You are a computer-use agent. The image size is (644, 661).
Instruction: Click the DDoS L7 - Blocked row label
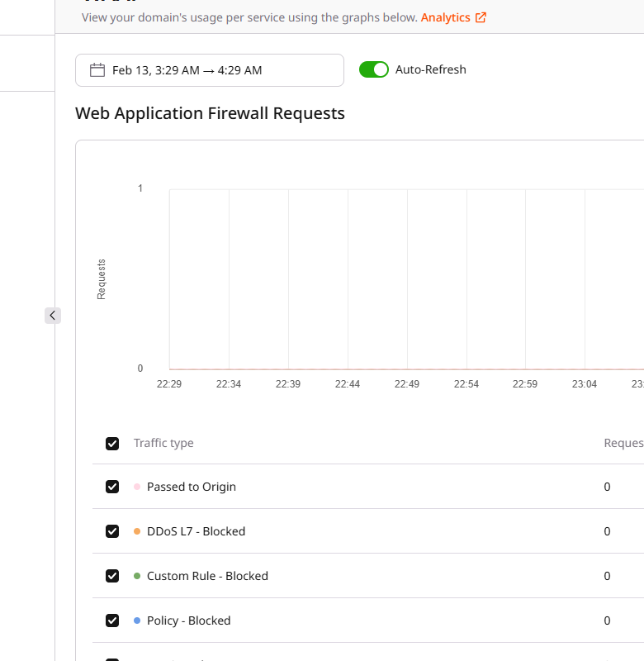click(x=196, y=531)
